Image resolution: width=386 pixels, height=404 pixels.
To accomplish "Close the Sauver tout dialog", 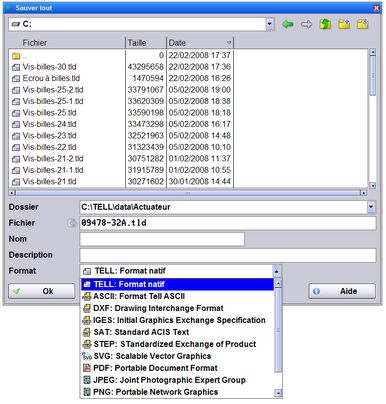I will [377, 8].
